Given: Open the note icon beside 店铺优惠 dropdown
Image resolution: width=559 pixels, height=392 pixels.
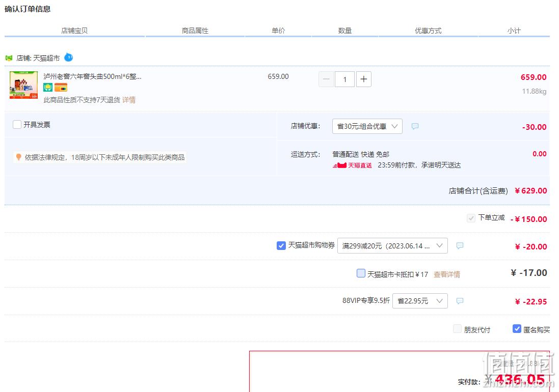Looking at the screenshot, I should click(415, 126).
